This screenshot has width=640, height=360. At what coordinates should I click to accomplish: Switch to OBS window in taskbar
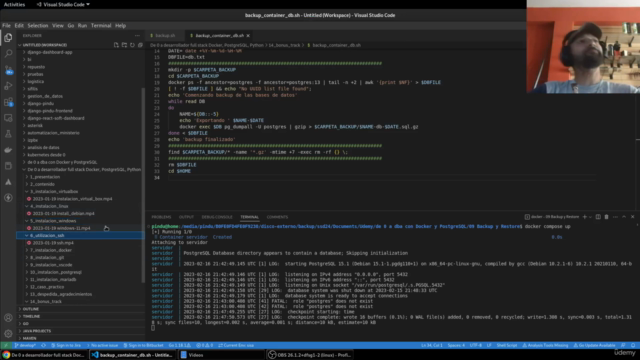[x=309, y=355]
